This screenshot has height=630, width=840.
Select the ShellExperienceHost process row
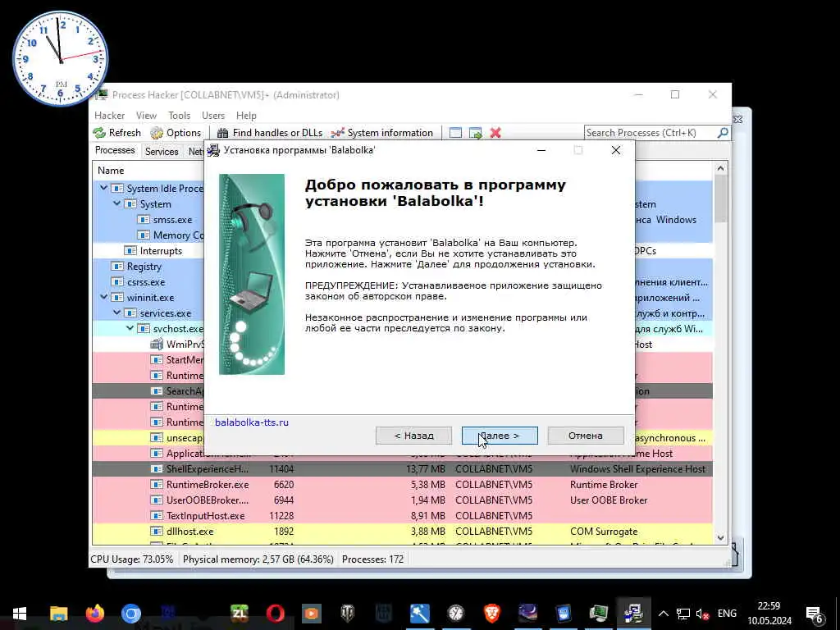[x=402, y=468]
